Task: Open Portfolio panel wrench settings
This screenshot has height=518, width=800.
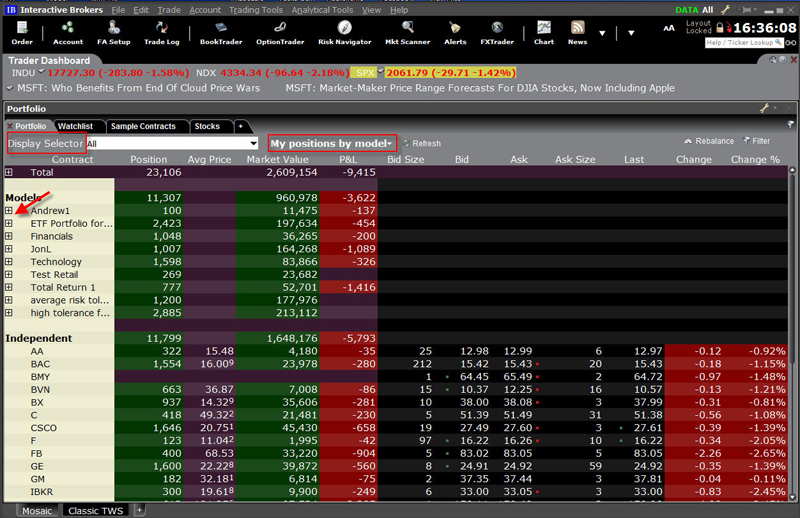Action: point(764,108)
